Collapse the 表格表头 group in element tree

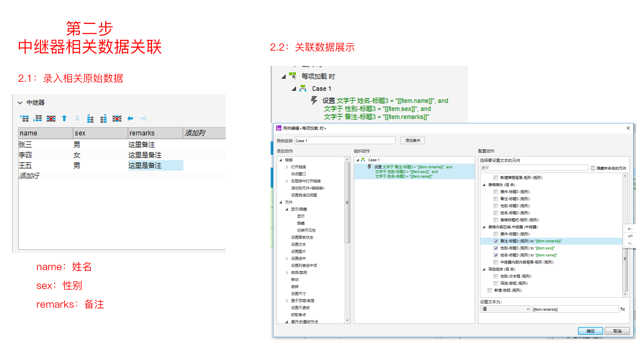484,185
